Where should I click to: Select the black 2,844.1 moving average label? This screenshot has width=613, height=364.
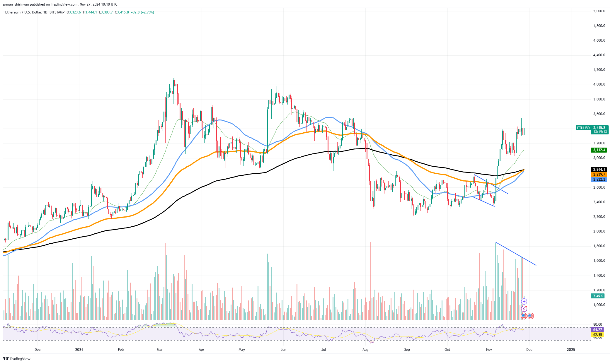tap(599, 170)
